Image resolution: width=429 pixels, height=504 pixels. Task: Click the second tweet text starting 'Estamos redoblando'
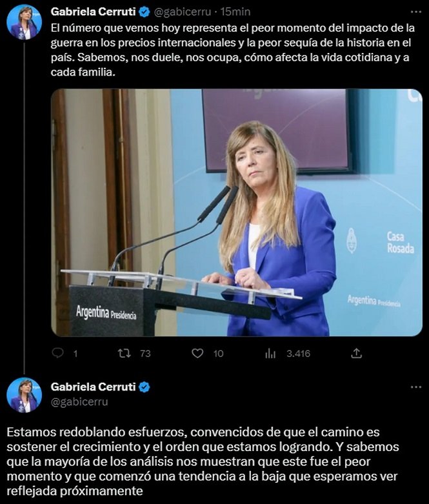pos(203,461)
